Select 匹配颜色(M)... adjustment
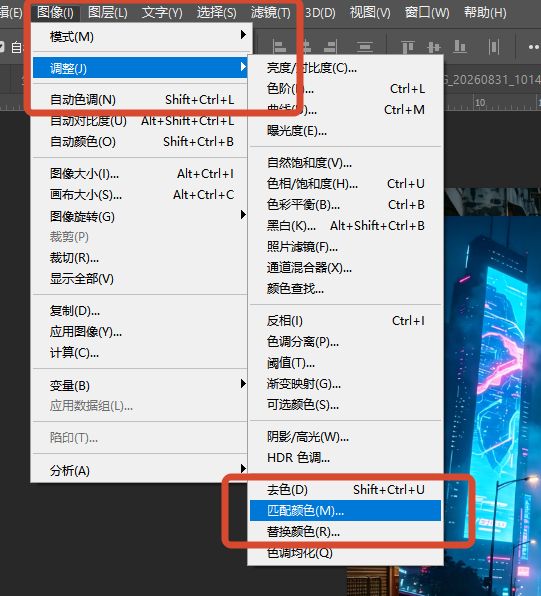The height and width of the screenshot is (596, 541). (346, 510)
